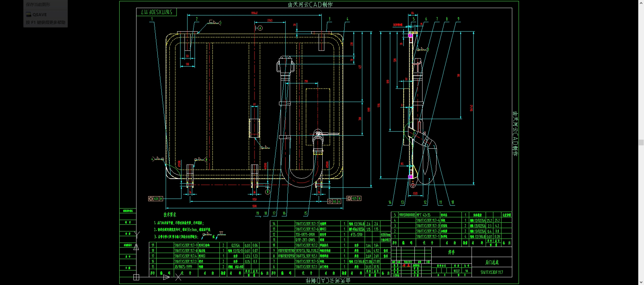
Task: Click the datum B circle below front view
Action: (x=268, y=192)
